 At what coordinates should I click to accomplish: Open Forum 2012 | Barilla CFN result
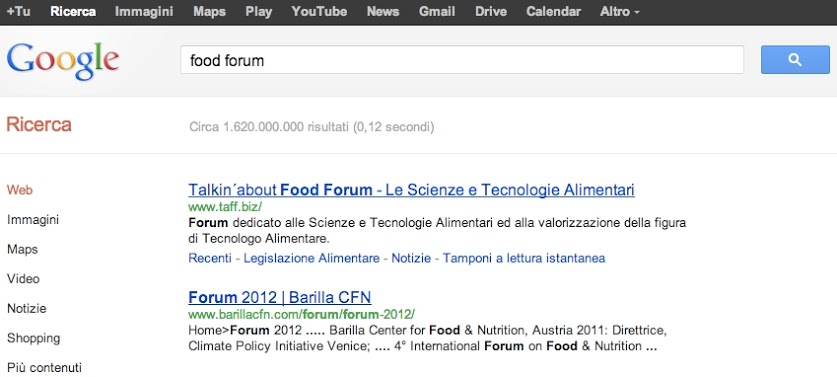coord(280,297)
